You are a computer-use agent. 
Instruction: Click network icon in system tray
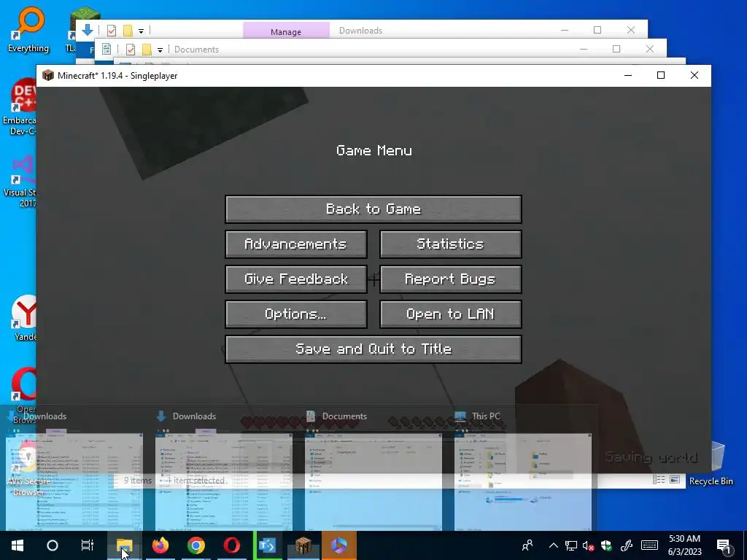[x=570, y=545]
